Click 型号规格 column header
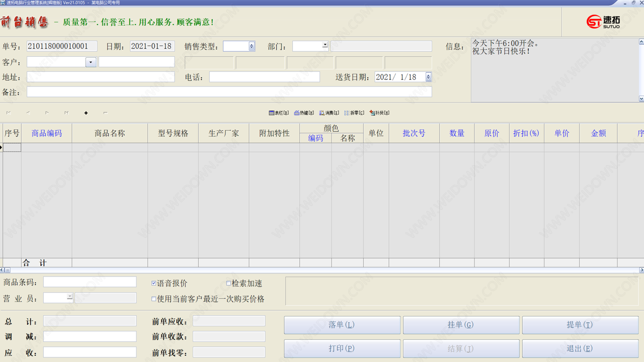The height and width of the screenshot is (362, 644). pyautogui.click(x=173, y=133)
